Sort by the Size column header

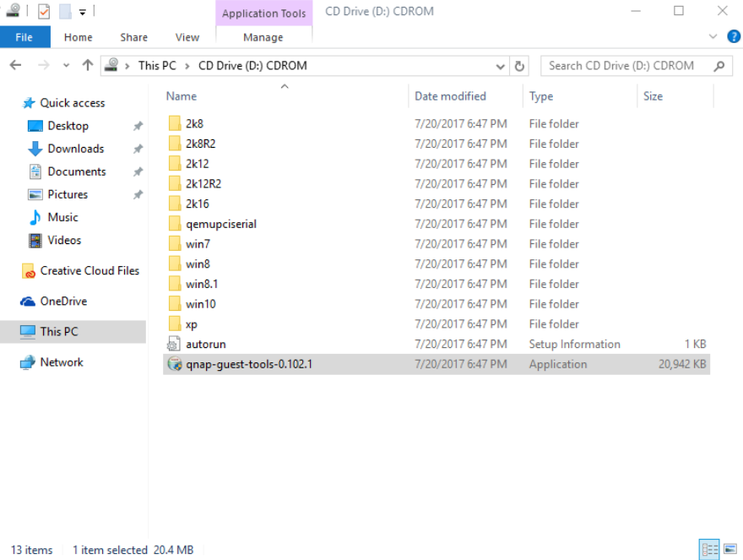click(x=653, y=96)
